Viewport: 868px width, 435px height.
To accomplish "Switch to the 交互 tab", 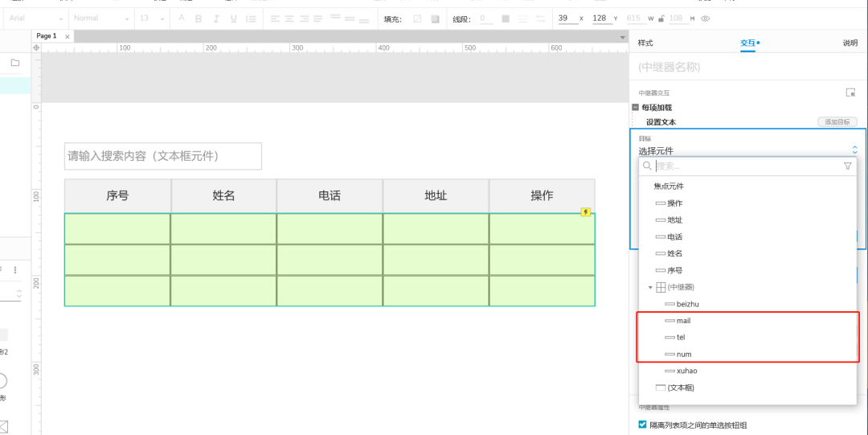I will point(748,43).
